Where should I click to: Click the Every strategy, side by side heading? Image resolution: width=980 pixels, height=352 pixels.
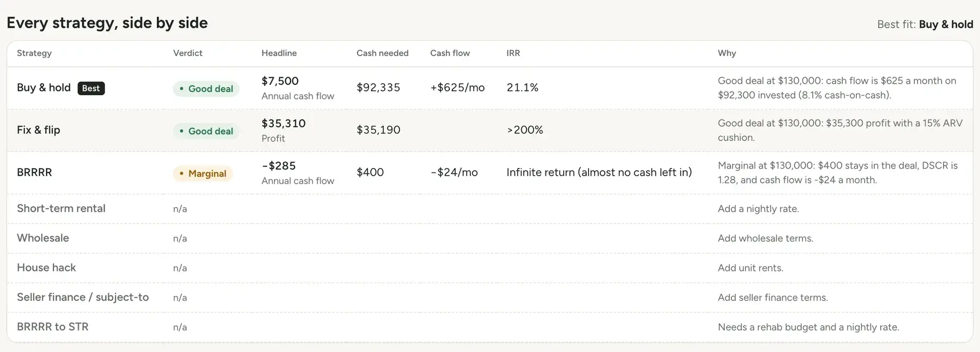107,23
